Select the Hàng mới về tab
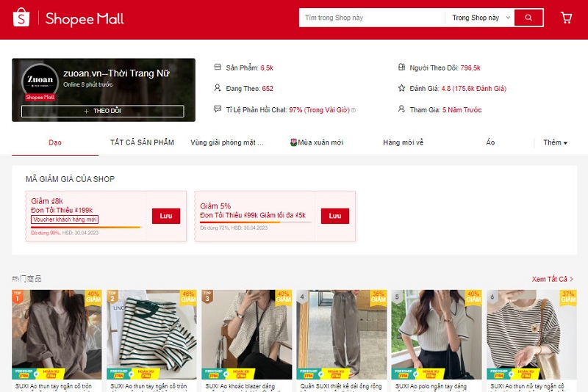Viewport: 588px width, 392px height. 403,142
